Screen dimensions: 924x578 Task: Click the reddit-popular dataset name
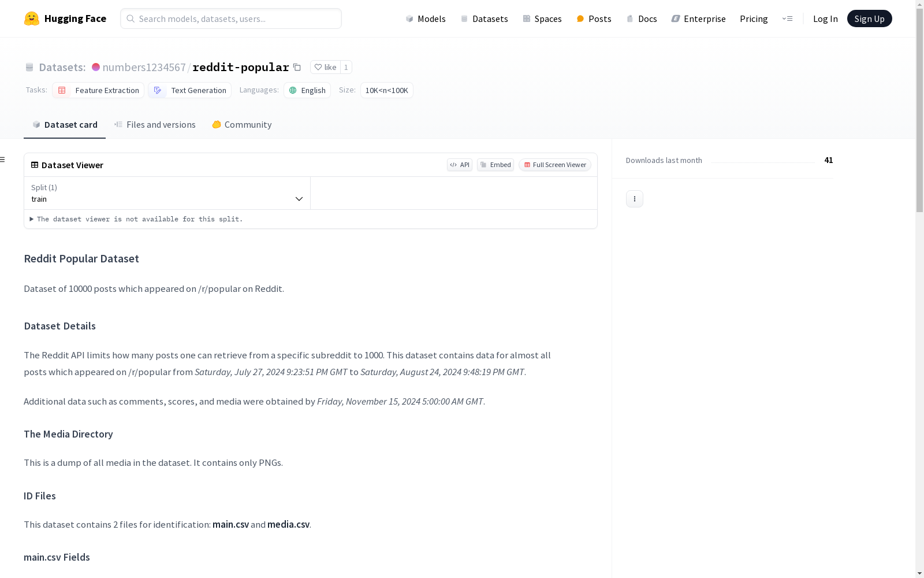click(241, 67)
